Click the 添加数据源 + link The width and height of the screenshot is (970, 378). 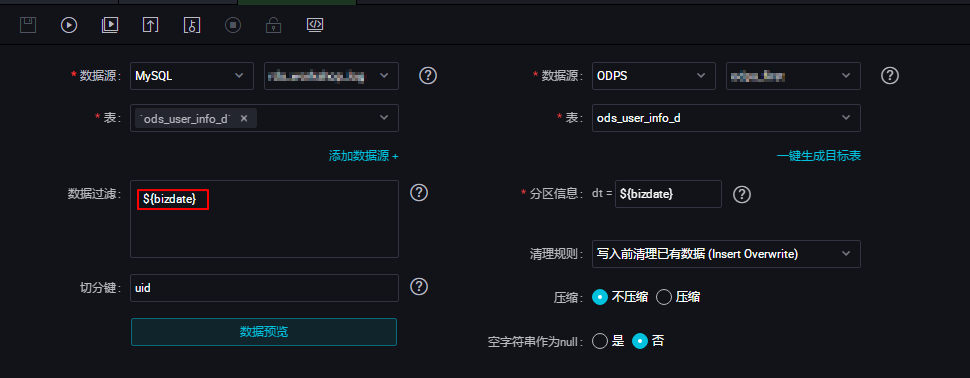[x=364, y=156]
